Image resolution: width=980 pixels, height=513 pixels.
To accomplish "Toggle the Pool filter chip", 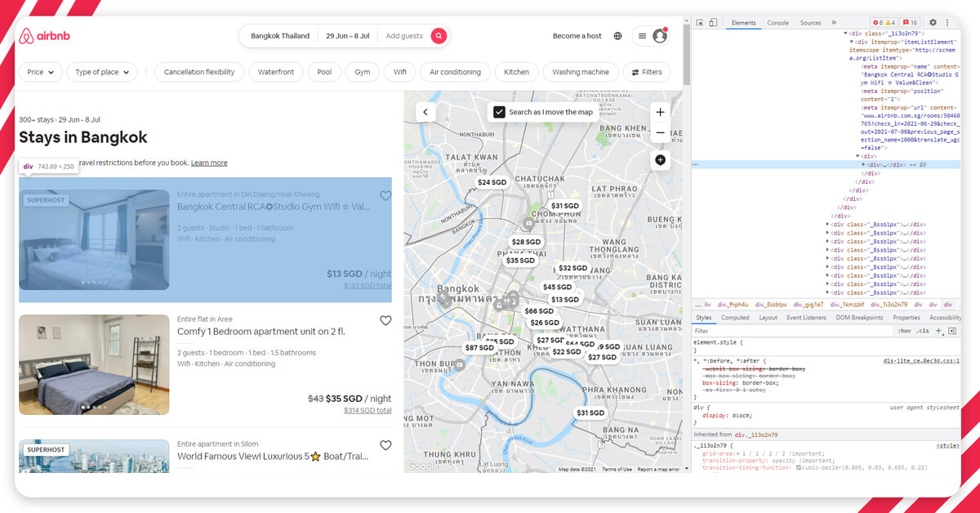I will click(324, 72).
